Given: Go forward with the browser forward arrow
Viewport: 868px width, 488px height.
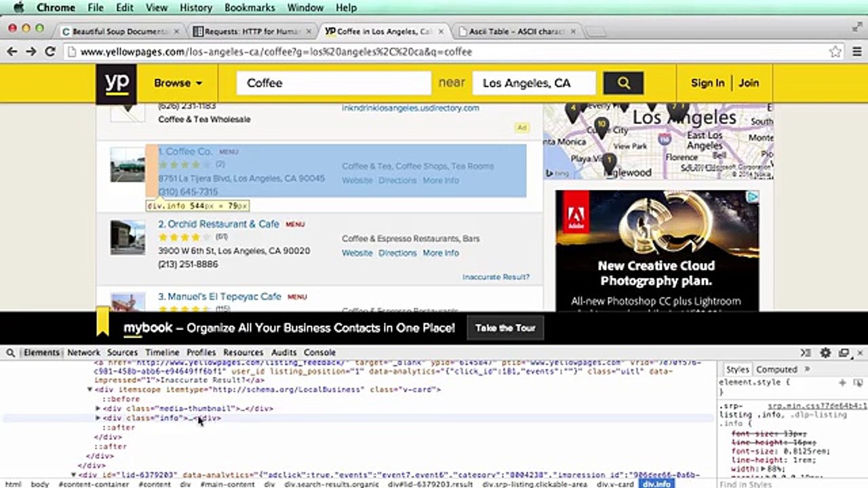Looking at the screenshot, I should click(x=31, y=52).
